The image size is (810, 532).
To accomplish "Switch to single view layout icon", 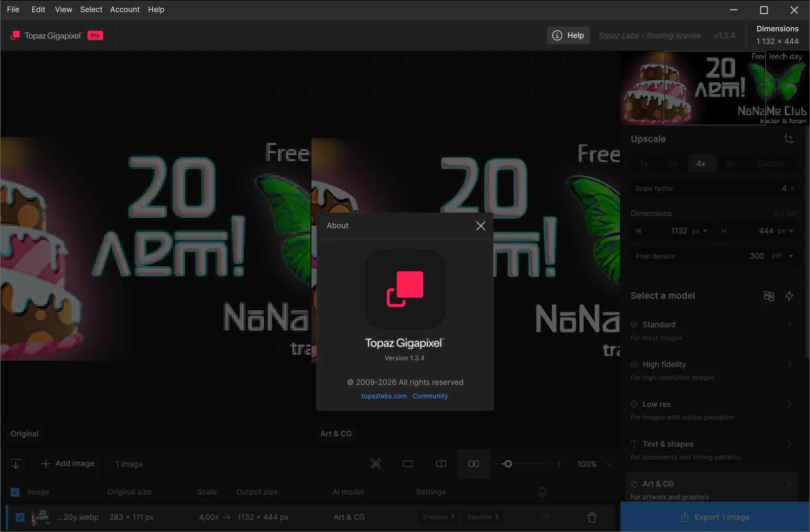I will coord(408,464).
